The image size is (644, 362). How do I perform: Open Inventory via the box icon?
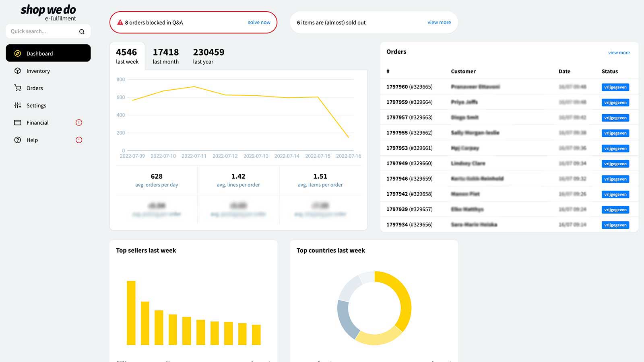(x=17, y=71)
